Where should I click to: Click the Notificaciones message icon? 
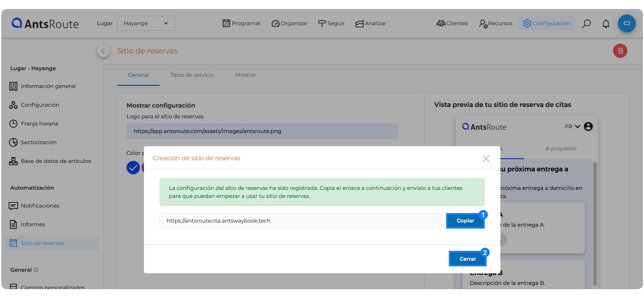[13, 206]
